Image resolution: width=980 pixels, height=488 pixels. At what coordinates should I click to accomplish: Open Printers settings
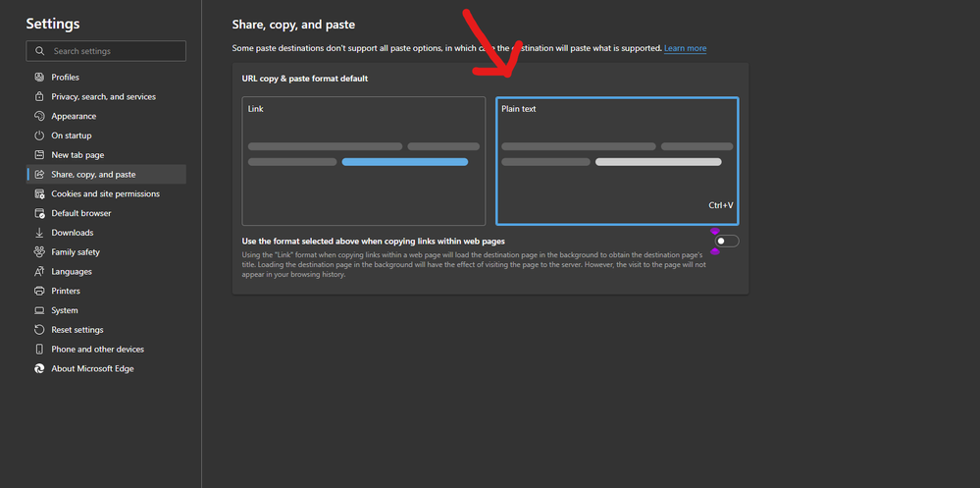coord(106,291)
